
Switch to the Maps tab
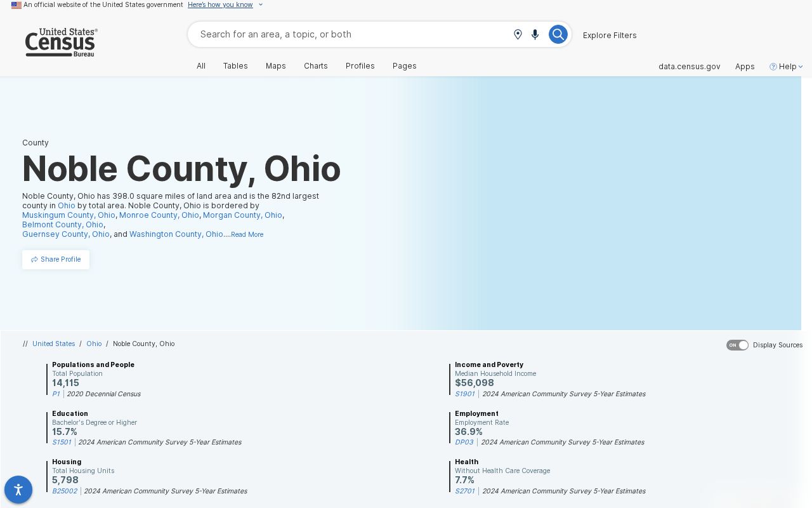tap(276, 66)
